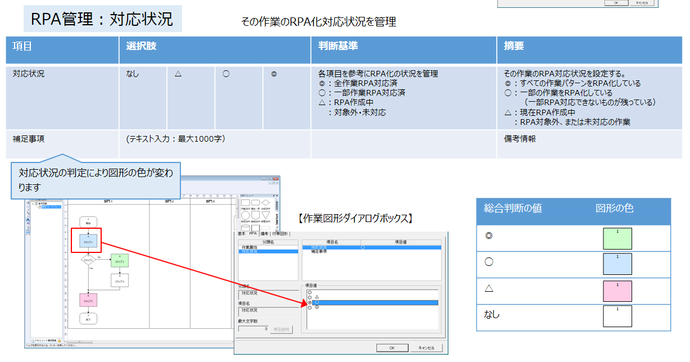Click the 【作業図形ダイアログボックス】 caption
690x362 pixels.
click(x=355, y=218)
